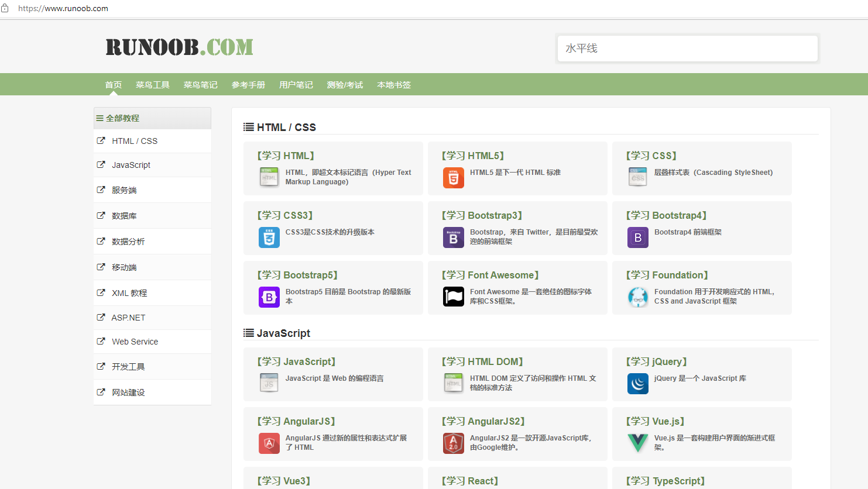Click the blue jQuery logo icon

point(638,383)
